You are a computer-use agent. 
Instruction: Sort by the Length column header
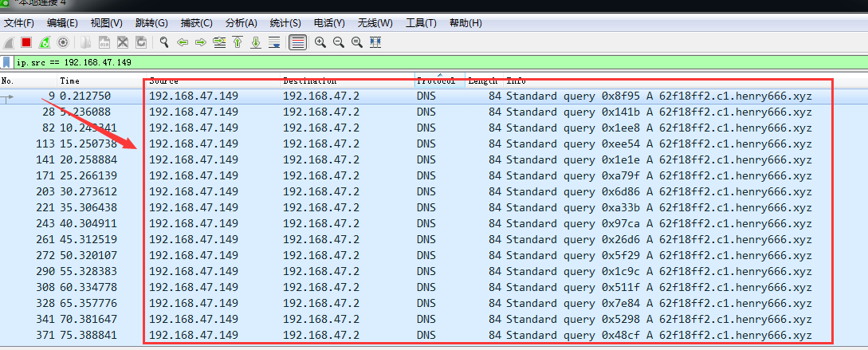coord(485,81)
